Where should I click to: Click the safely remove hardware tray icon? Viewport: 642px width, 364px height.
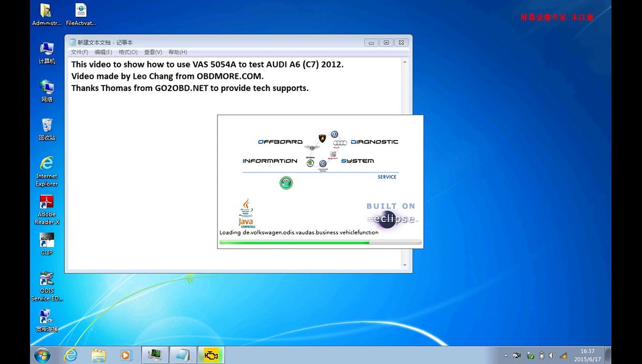coord(530,355)
